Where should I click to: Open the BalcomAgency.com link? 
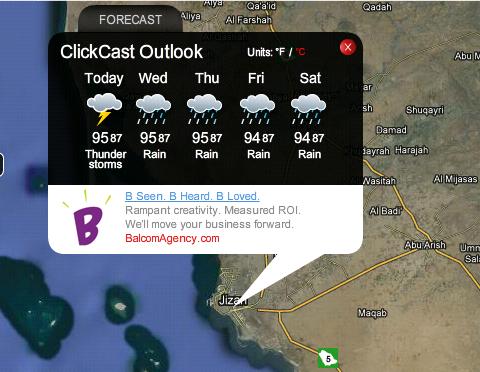pos(172,238)
